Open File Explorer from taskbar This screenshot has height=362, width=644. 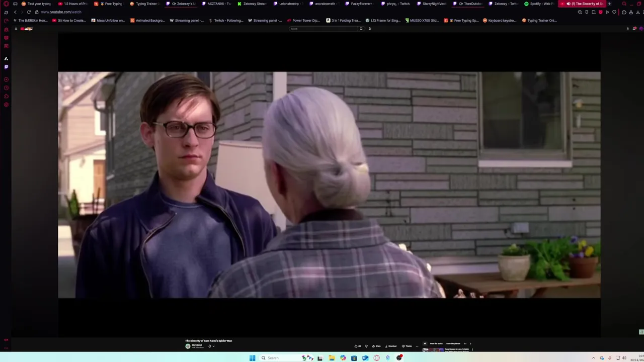pyautogui.click(x=332, y=358)
